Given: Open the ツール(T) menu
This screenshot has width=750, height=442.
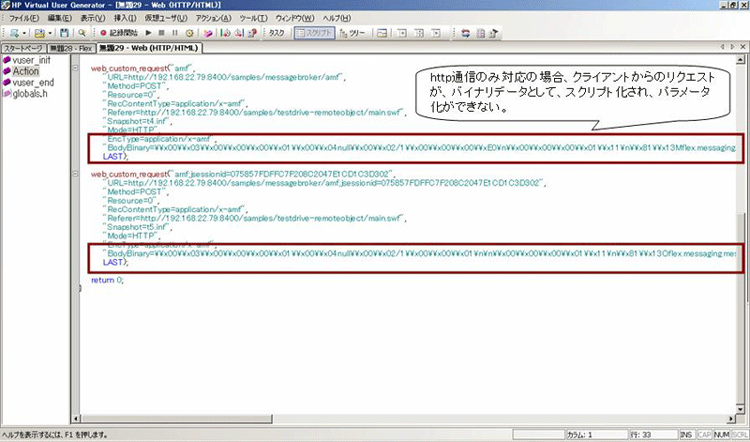Looking at the screenshot, I should pos(253,18).
